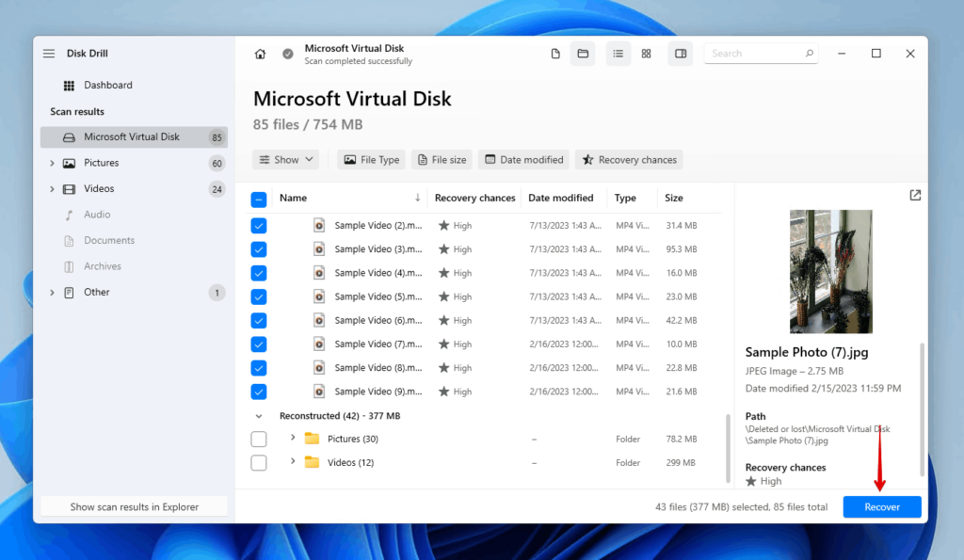
Task: Switch to grid view layout
Action: [646, 54]
